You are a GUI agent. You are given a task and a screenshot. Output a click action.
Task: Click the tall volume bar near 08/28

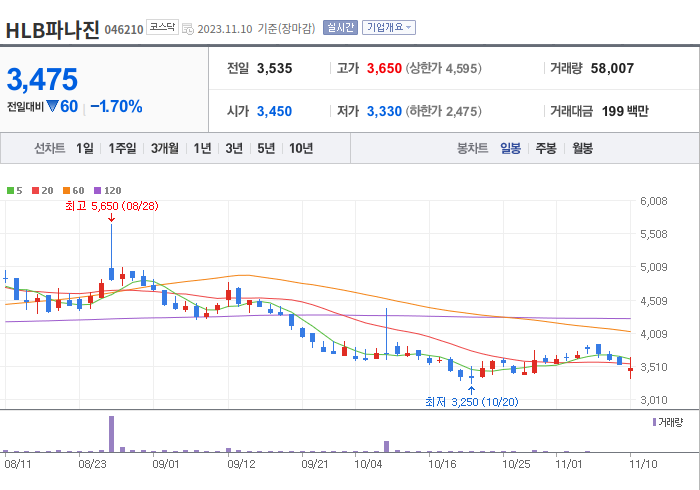coord(112,434)
